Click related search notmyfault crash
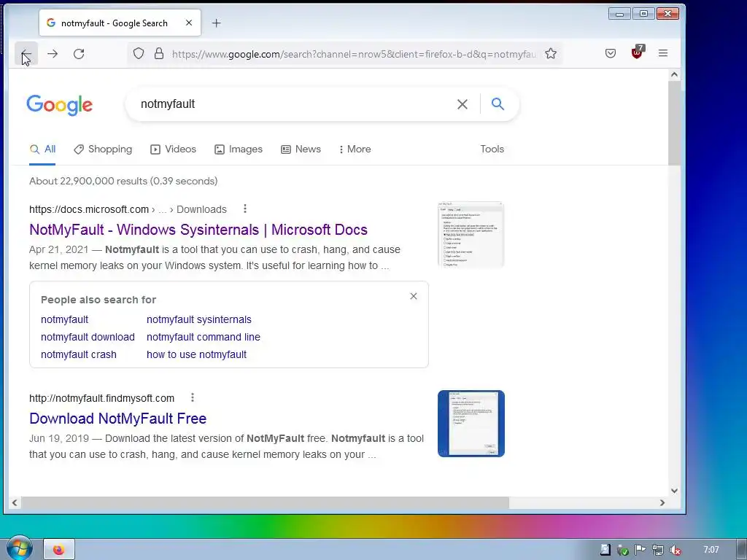The height and width of the screenshot is (560, 747). (x=79, y=355)
